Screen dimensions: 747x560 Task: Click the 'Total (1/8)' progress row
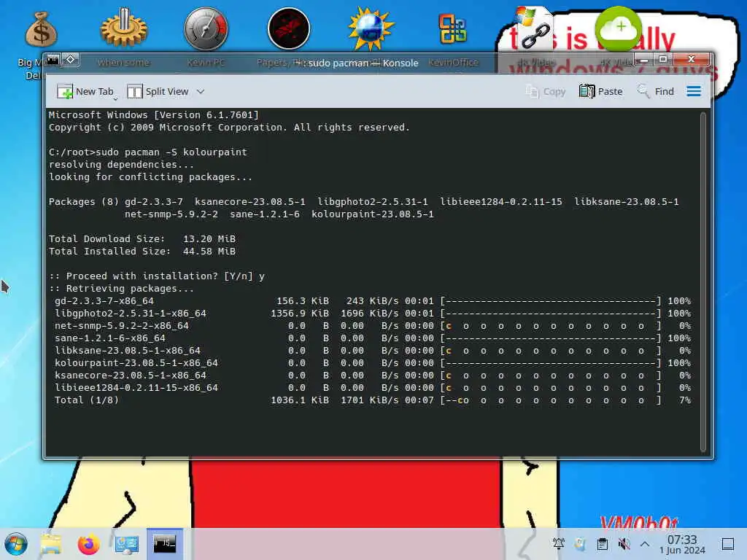click(x=373, y=400)
